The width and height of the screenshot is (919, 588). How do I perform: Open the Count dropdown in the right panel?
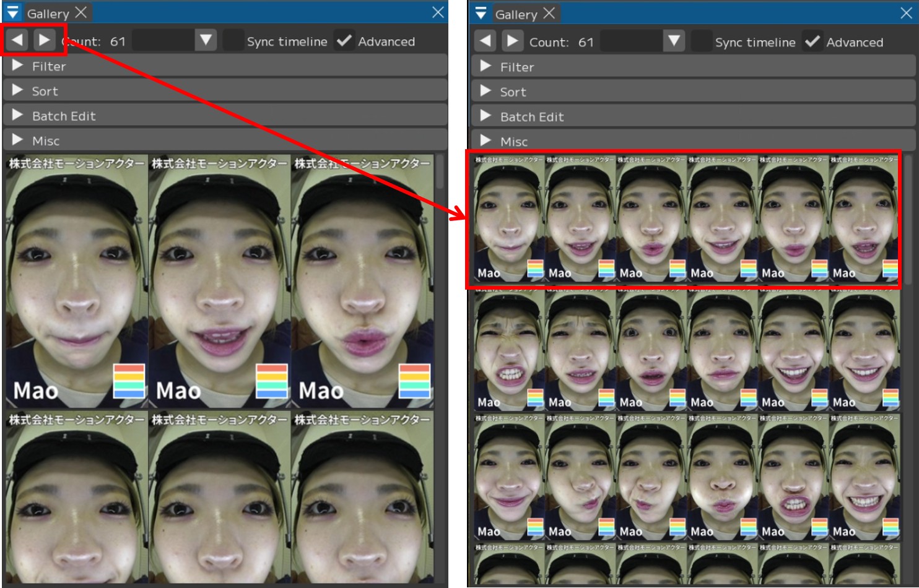(x=674, y=41)
